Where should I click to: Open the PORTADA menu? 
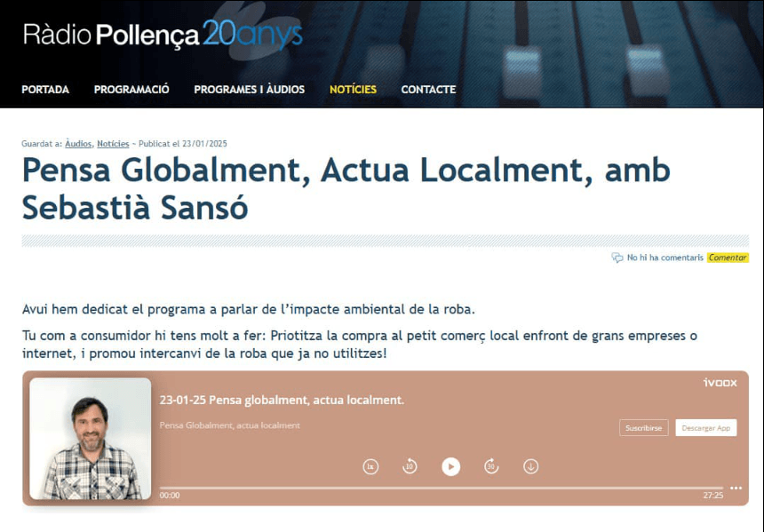click(x=44, y=89)
